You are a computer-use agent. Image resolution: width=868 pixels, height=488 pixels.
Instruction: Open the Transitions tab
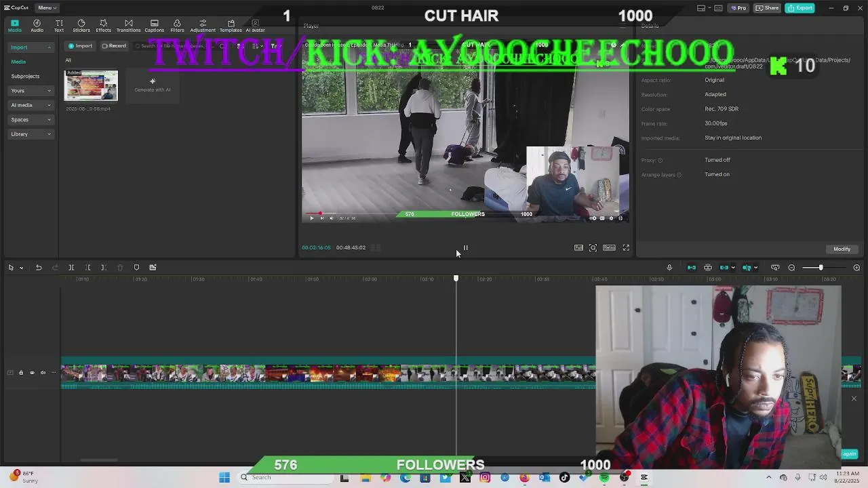tap(128, 26)
